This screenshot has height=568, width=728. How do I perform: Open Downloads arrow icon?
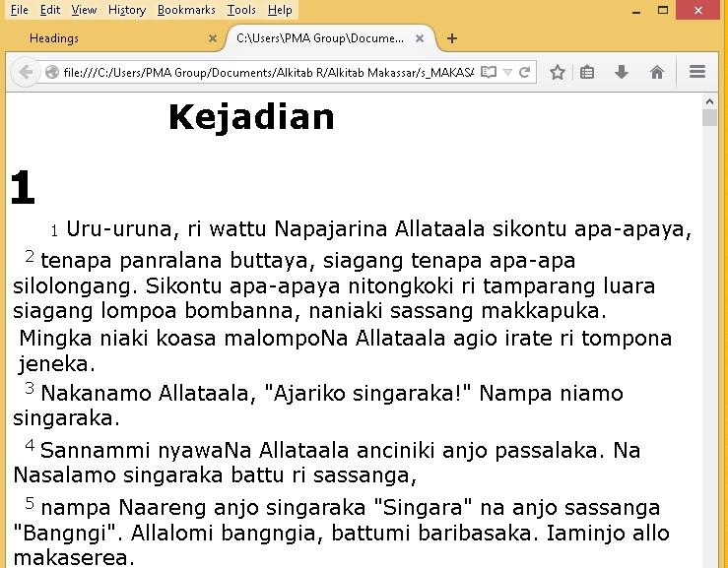click(x=622, y=73)
